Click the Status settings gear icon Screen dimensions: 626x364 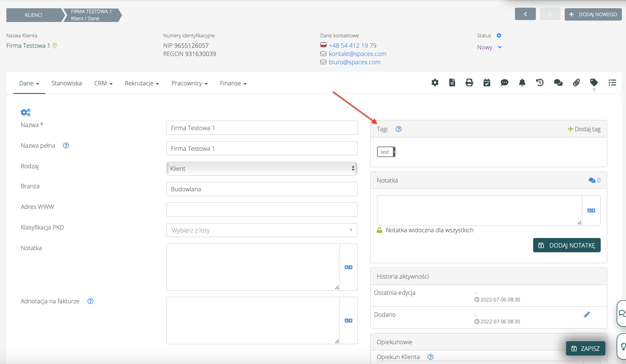pyautogui.click(x=499, y=35)
